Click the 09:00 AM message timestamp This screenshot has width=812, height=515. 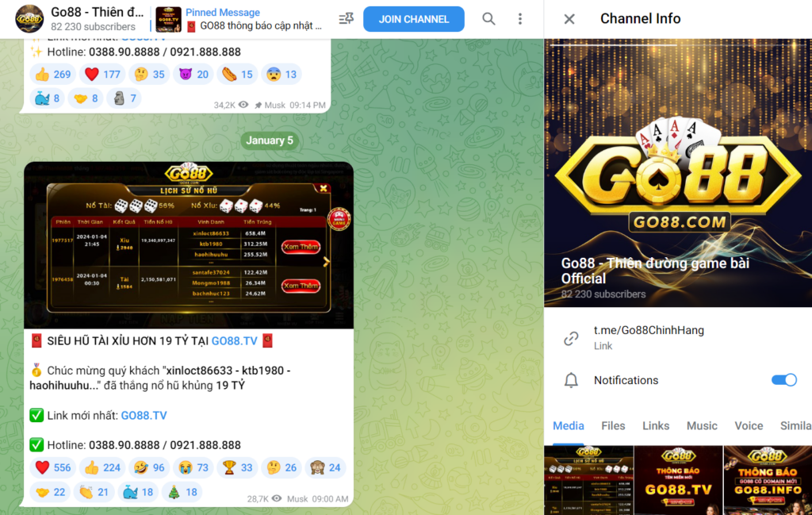pos(331,499)
